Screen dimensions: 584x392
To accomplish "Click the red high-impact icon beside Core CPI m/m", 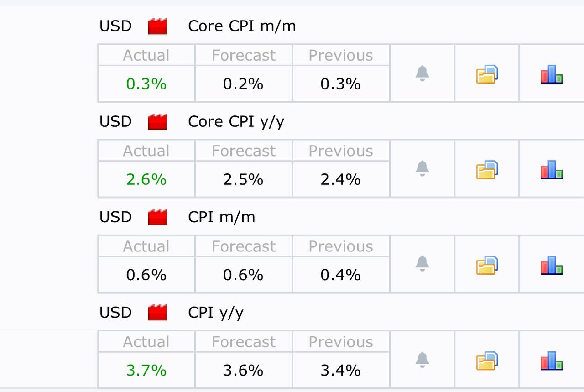I will click(x=157, y=26).
